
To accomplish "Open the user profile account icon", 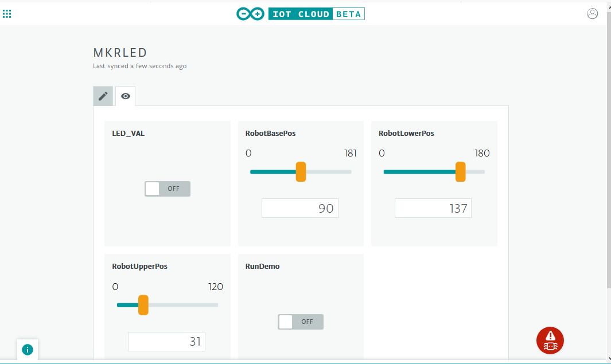I will click(x=592, y=14).
